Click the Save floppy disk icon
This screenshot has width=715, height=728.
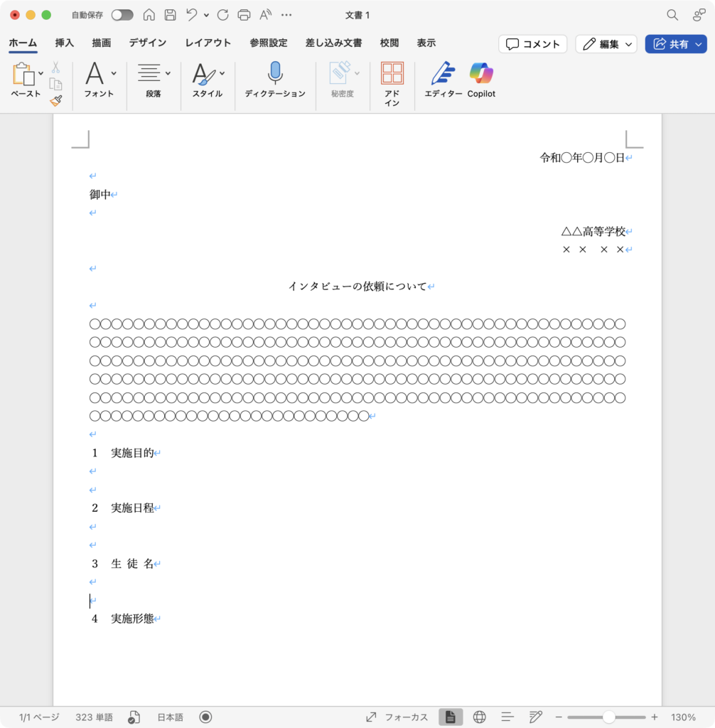170,15
